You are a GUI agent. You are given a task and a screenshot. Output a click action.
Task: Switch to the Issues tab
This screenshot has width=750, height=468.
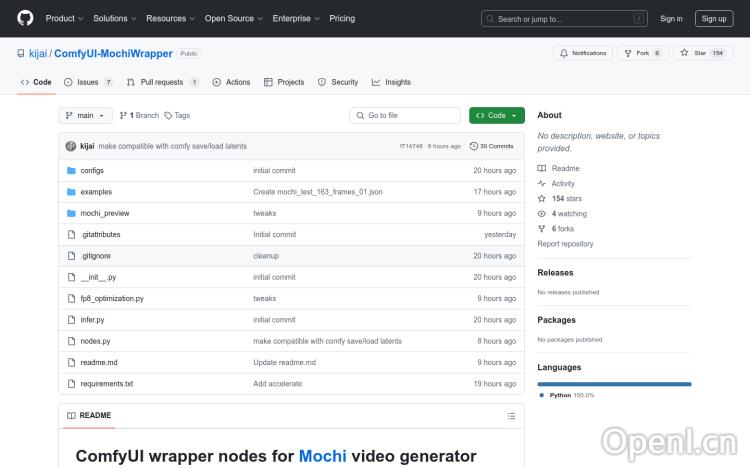coord(88,82)
